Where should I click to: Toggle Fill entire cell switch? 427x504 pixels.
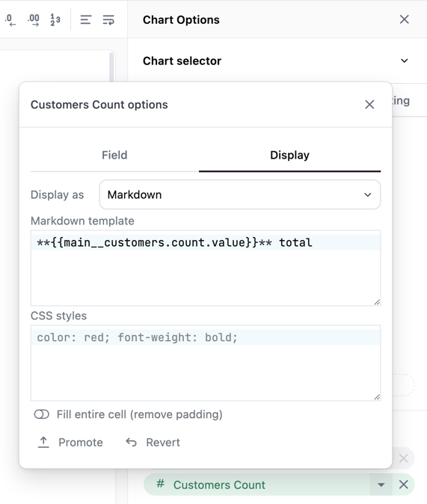tap(41, 414)
